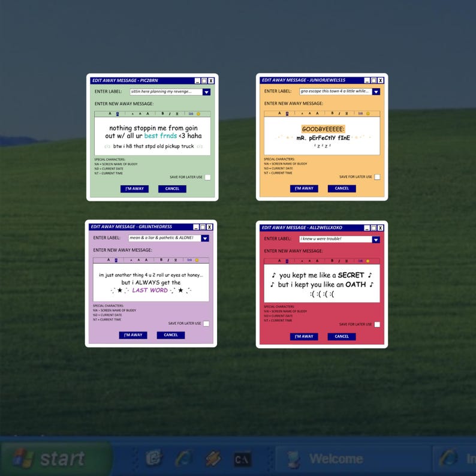Insert a link in the PIC2BRN message
476x476 pixels.
click(x=191, y=113)
